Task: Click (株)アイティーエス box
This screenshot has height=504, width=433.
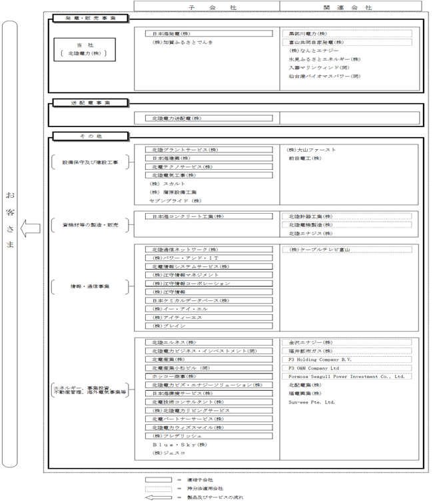Action: (x=209, y=318)
